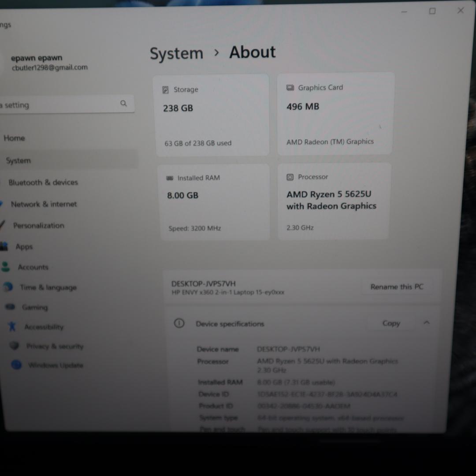476x476 pixels.
Task: Open Personalization settings
Action: point(38,226)
